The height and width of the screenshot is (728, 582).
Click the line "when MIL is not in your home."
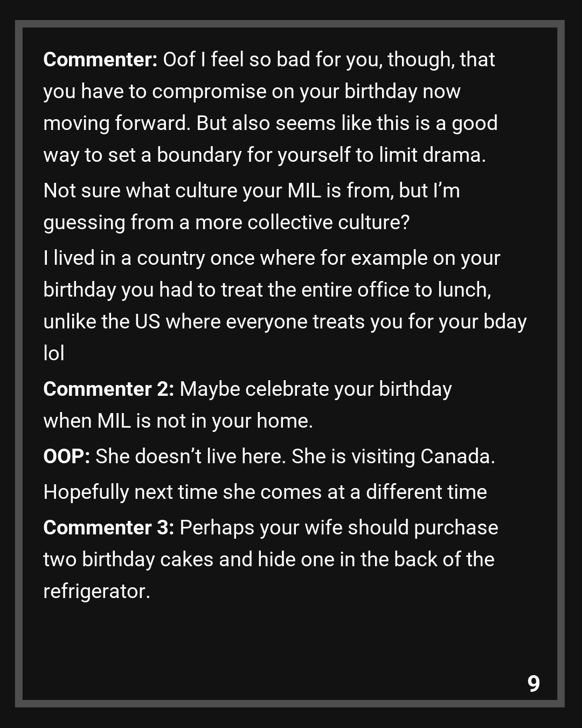178,421
